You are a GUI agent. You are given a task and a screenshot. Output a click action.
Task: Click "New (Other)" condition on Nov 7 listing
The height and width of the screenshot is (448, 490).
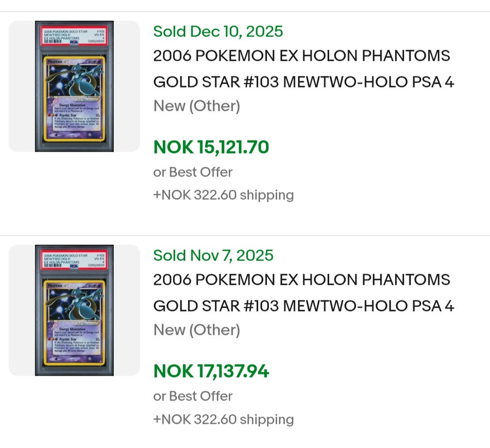(x=197, y=330)
